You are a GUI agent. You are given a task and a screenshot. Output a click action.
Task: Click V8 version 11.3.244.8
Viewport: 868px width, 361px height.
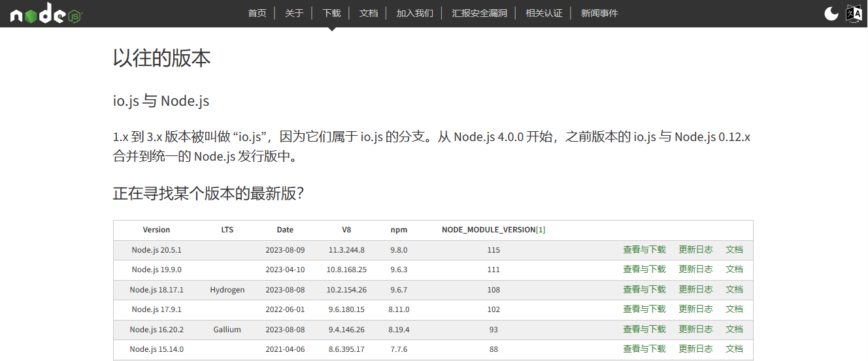(346, 250)
